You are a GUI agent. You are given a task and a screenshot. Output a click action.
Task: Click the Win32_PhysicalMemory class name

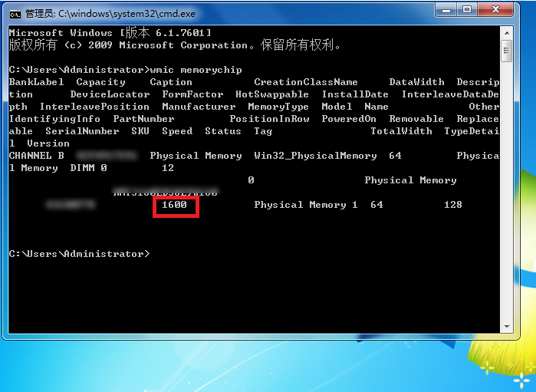[x=315, y=156]
